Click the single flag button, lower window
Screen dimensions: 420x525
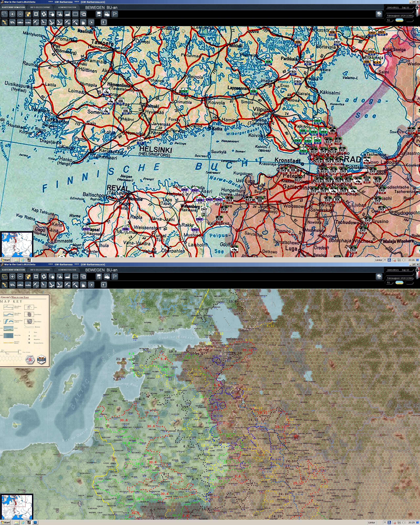click(x=115, y=277)
